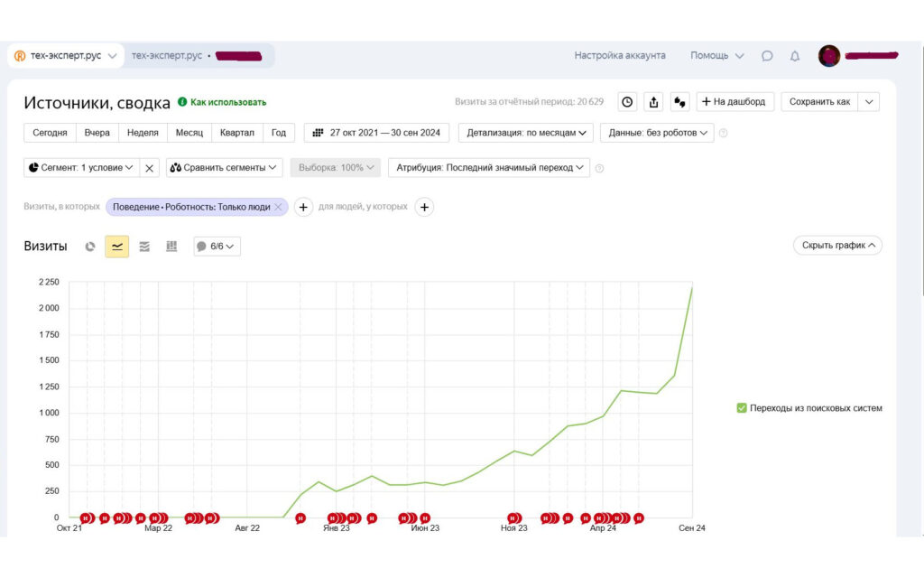Click 'Как использовать' link
This screenshot has width=924, height=578.
coord(228,102)
